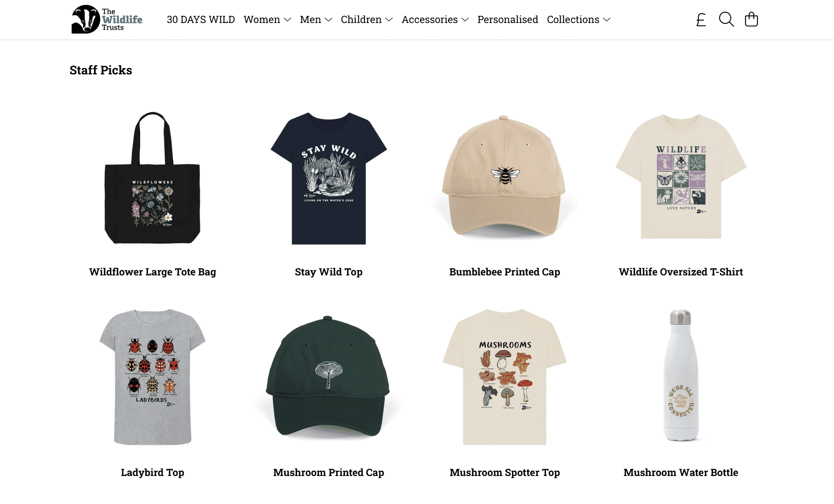The height and width of the screenshot is (504, 834).
Task: View the black Wildflower tote bag image
Action: (x=153, y=178)
